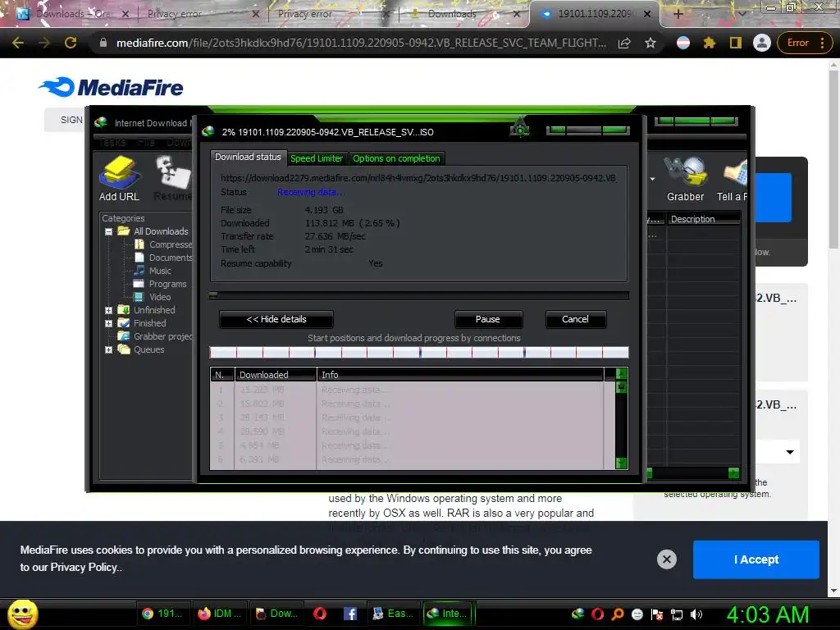Click the browser page vertical scrollbar
The height and width of the screenshot is (630, 840).
(x=833, y=161)
